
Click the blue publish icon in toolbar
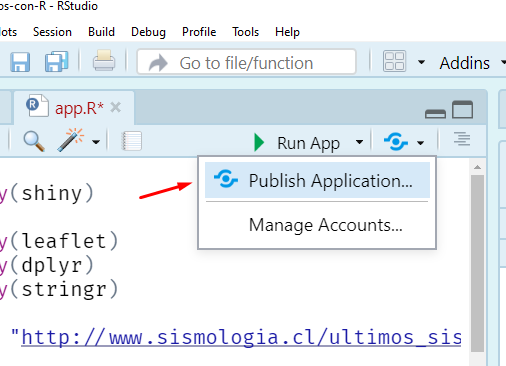click(x=396, y=141)
